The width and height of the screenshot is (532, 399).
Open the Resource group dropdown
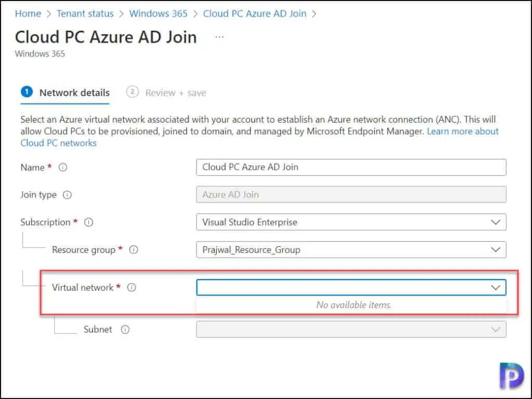pos(351,250)
